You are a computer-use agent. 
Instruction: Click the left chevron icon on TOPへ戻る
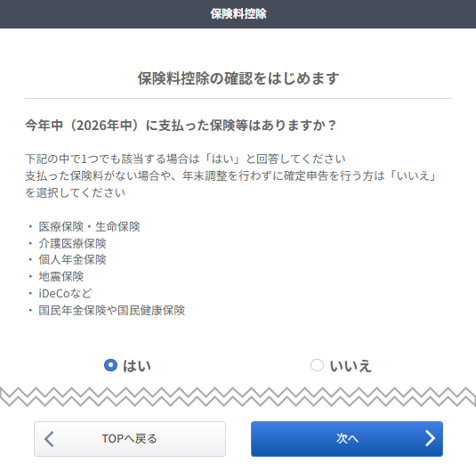pyautogui.click(x=49, y=439)
